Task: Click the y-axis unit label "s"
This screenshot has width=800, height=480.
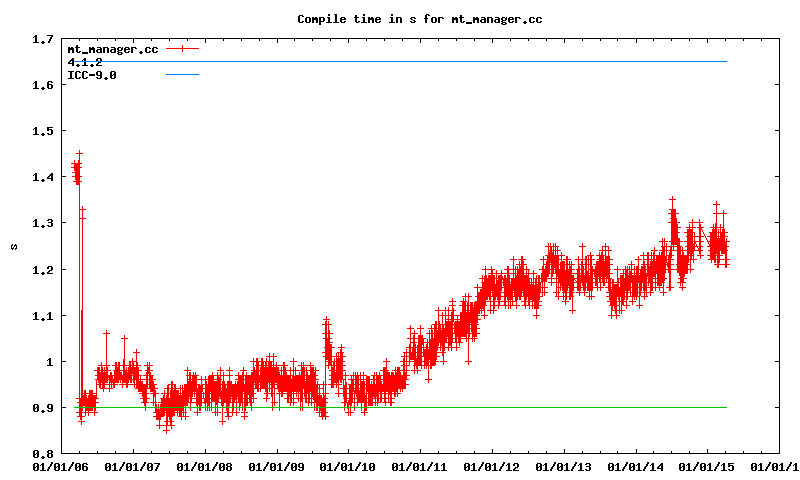Action: pos(14,246)
